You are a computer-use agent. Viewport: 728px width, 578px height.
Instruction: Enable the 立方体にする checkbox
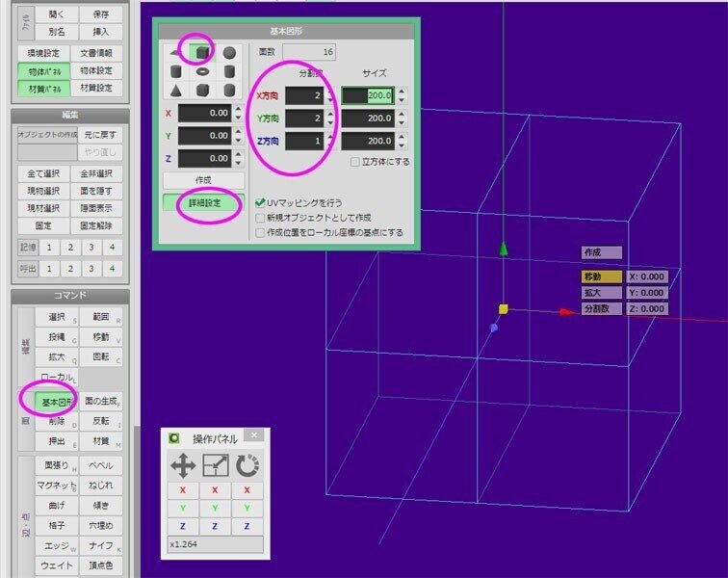(x=355, y=162)
